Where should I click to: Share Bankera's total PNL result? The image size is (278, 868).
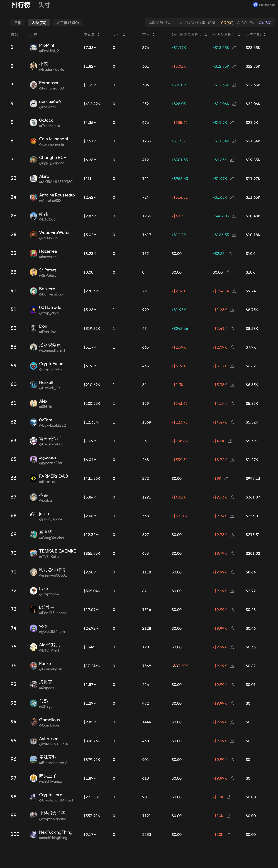click(x=234, y=291)
